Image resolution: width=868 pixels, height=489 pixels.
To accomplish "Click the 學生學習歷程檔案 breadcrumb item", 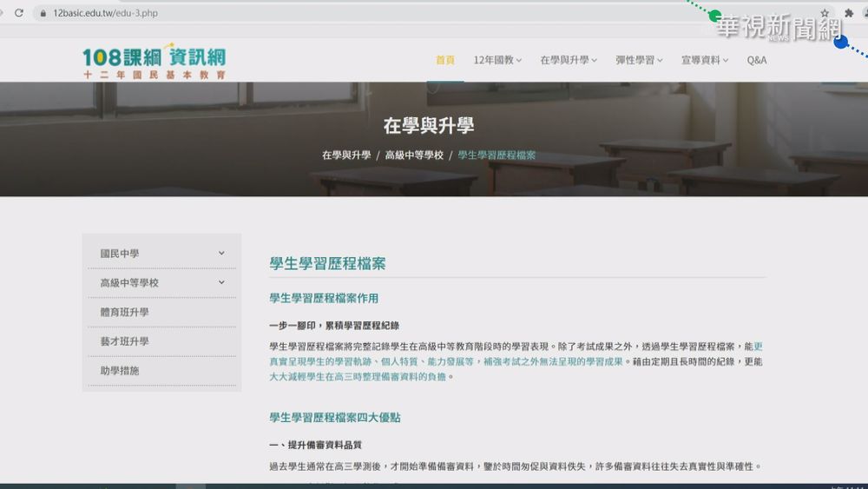I will tap(496, 155).
